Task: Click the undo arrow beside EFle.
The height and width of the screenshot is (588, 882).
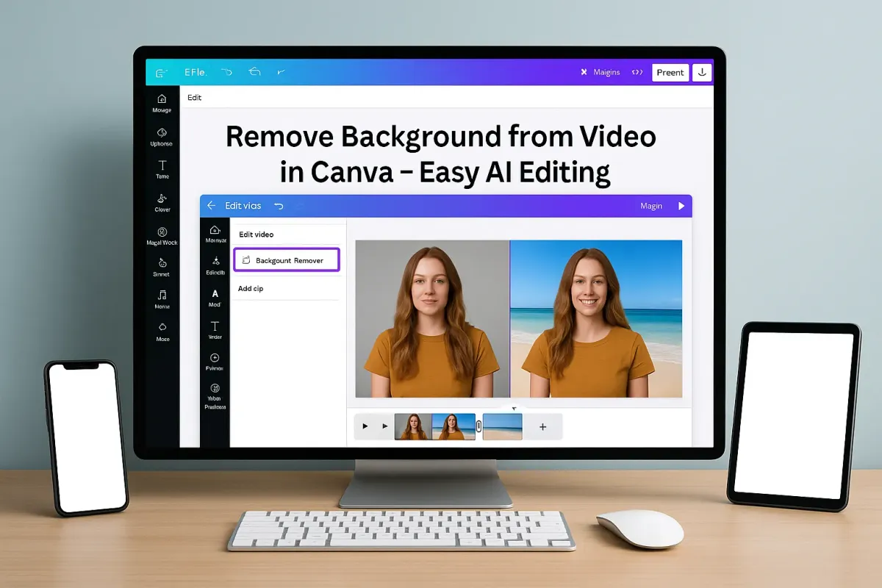Action: [226, 72]
